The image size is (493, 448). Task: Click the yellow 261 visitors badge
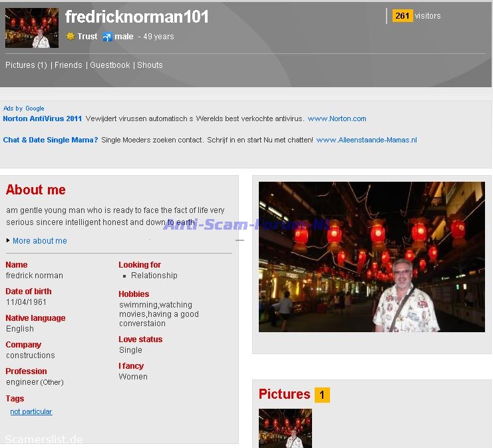(403, 16)
